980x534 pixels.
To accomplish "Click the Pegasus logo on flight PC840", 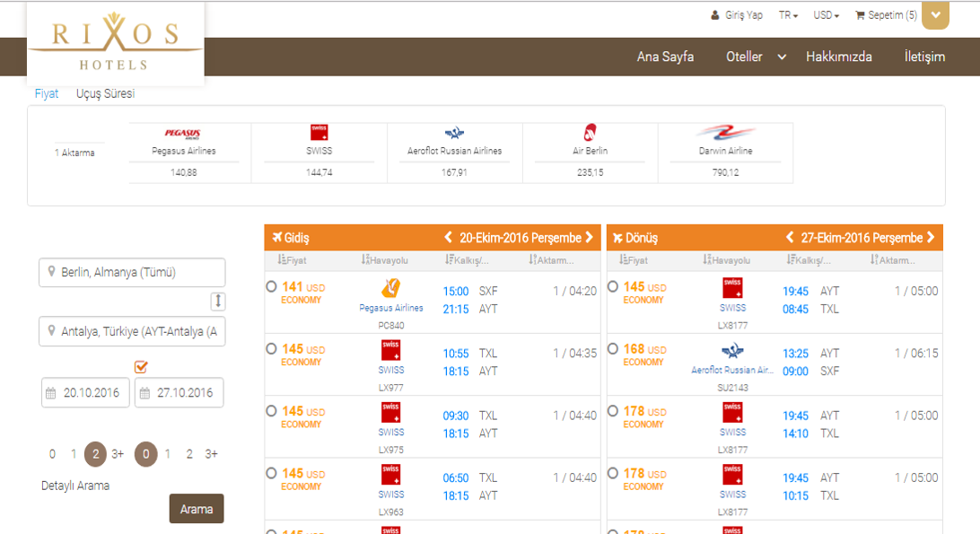I will tap(391, 288).
